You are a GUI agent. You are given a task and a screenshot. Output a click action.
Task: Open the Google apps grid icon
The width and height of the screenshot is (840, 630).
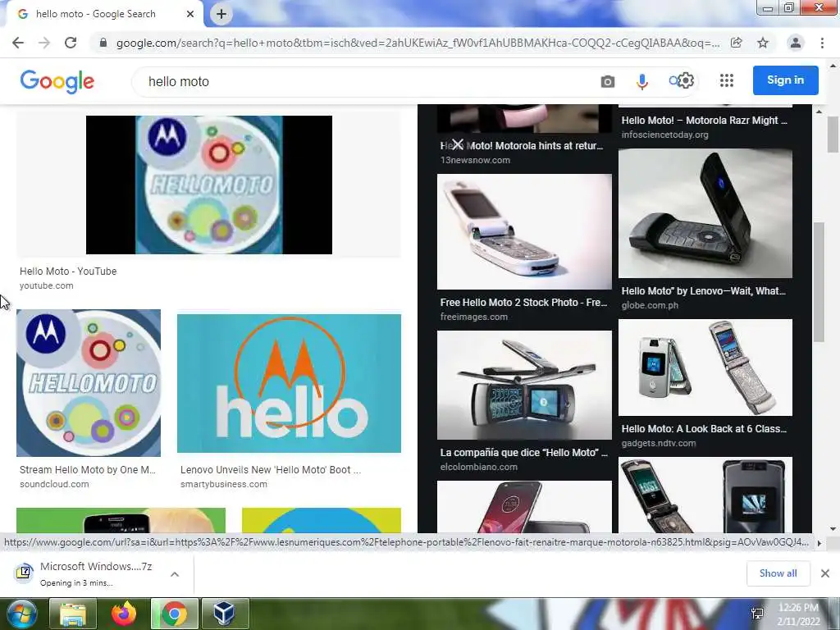[x=727, y=80]
